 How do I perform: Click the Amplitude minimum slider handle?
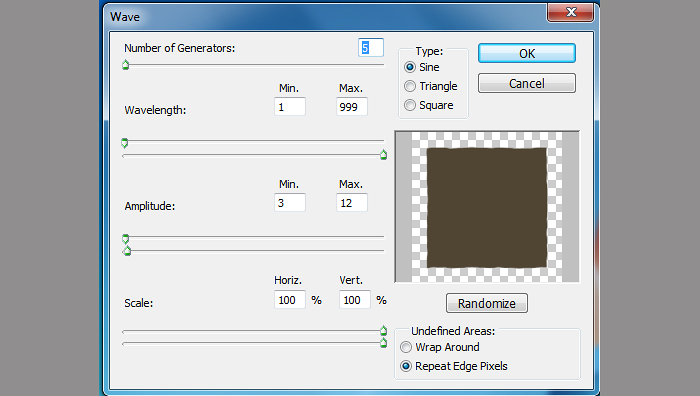coord(125,239)
